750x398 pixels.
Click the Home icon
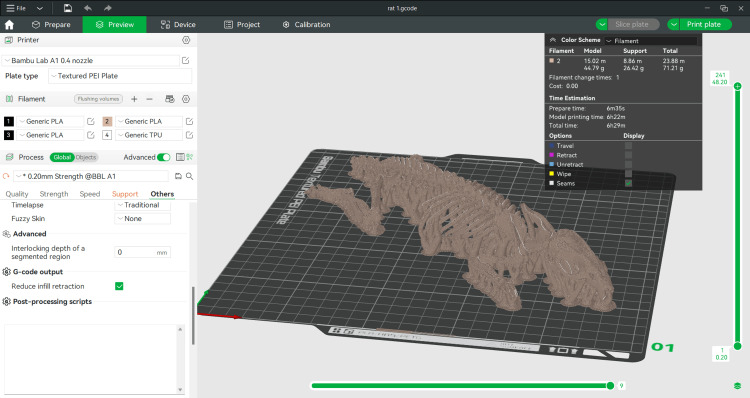9,25
